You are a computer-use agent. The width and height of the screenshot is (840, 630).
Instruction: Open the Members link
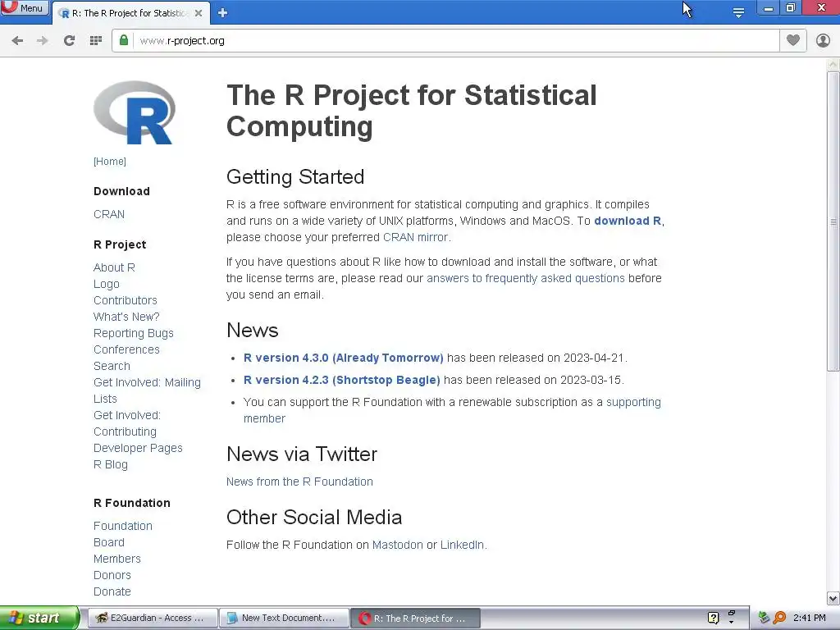click(116, 559)
